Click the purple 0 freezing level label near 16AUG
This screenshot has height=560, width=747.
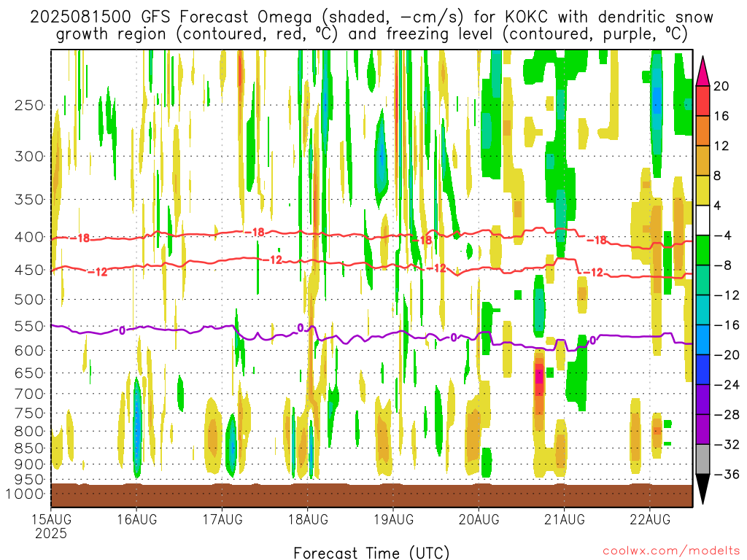[x=122, y=330]
